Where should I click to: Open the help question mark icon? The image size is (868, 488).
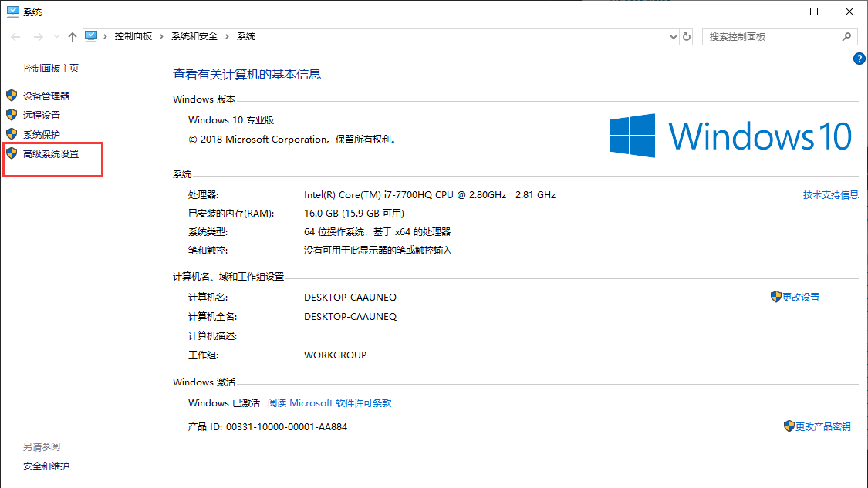click(860, 59)
